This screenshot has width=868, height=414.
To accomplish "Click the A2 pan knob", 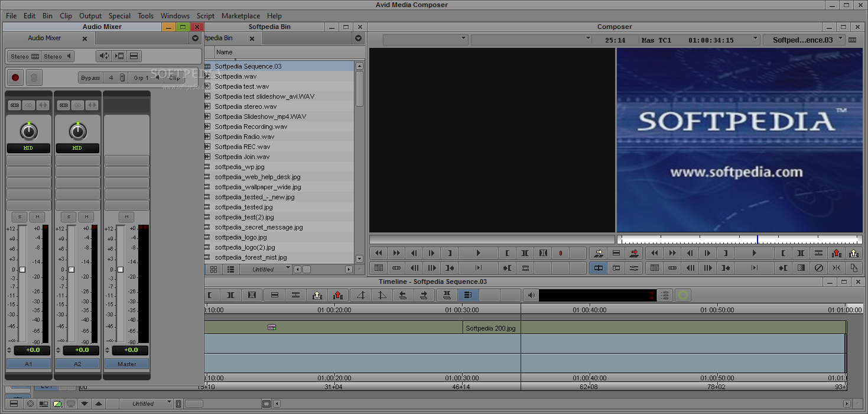I will tap(77, 131).
